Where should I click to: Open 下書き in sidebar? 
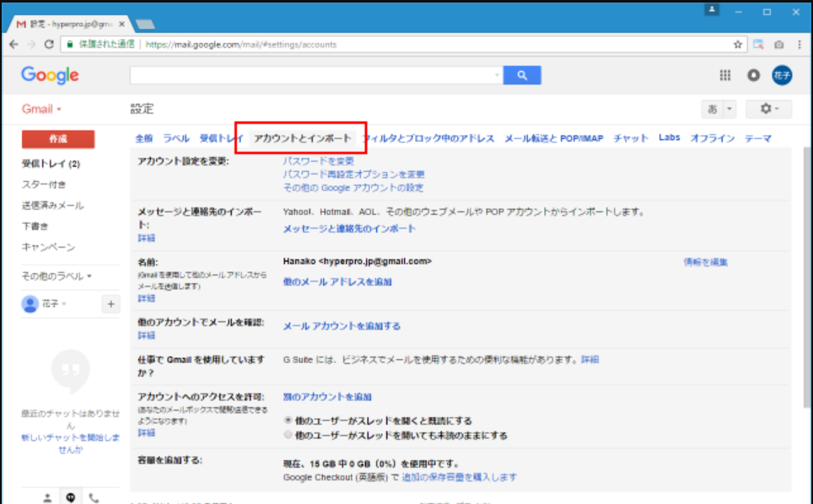(35, 227)
